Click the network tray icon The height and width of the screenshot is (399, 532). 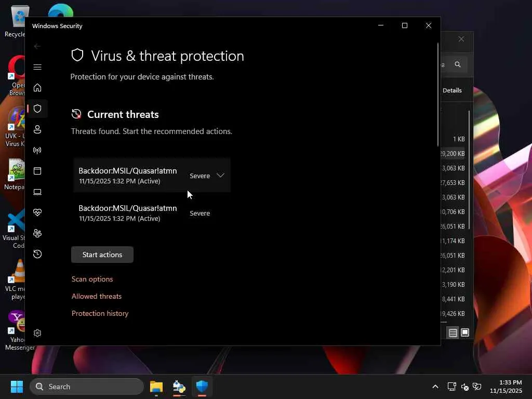point(451,387)
